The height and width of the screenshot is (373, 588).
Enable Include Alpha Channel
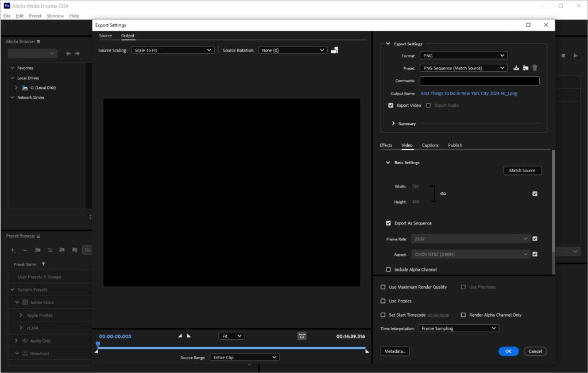pos(388,269)
